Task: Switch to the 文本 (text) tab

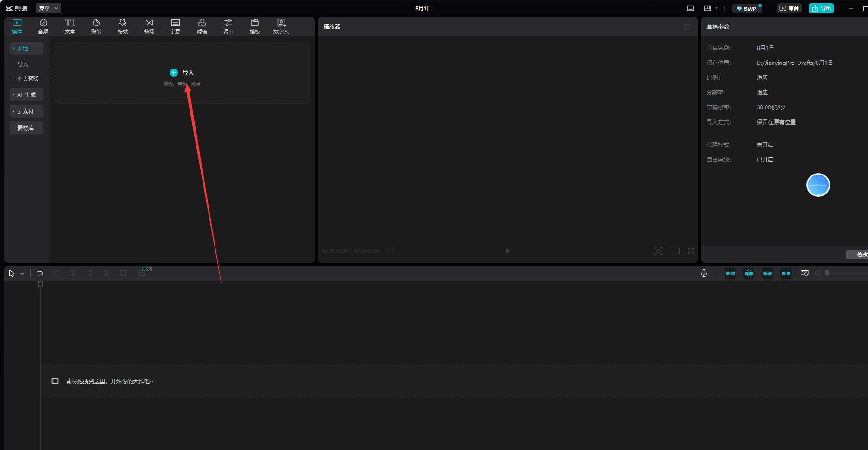Action: click(70, 26)
